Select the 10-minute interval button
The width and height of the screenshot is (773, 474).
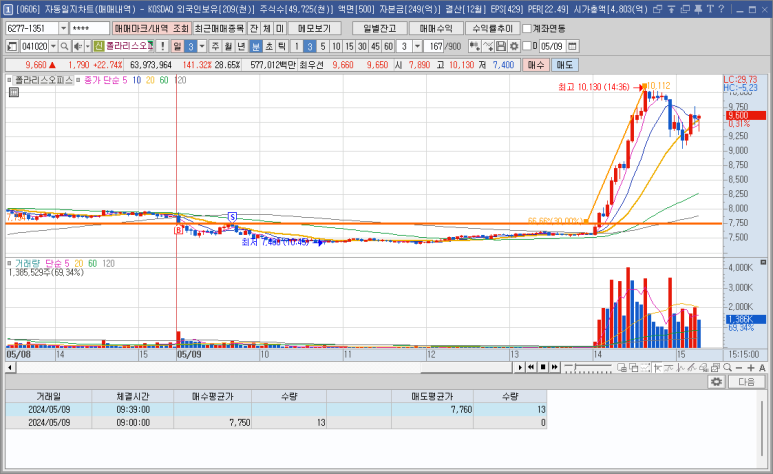336,46
